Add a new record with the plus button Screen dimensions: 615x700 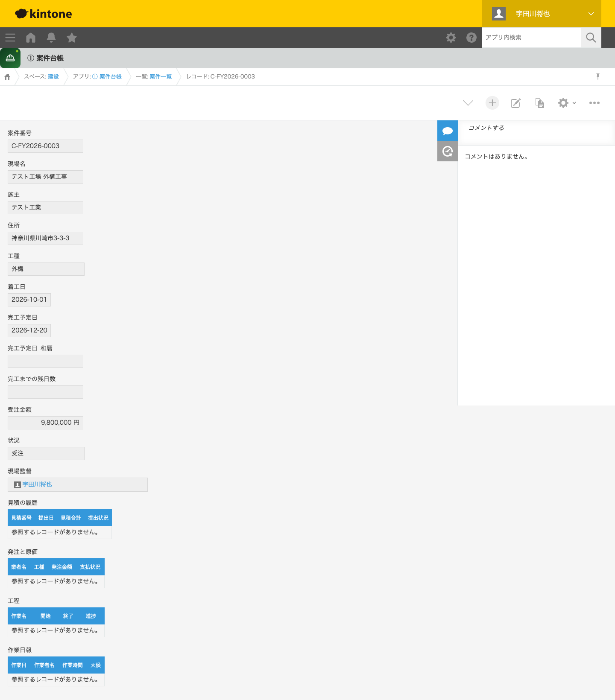[492, 103]
